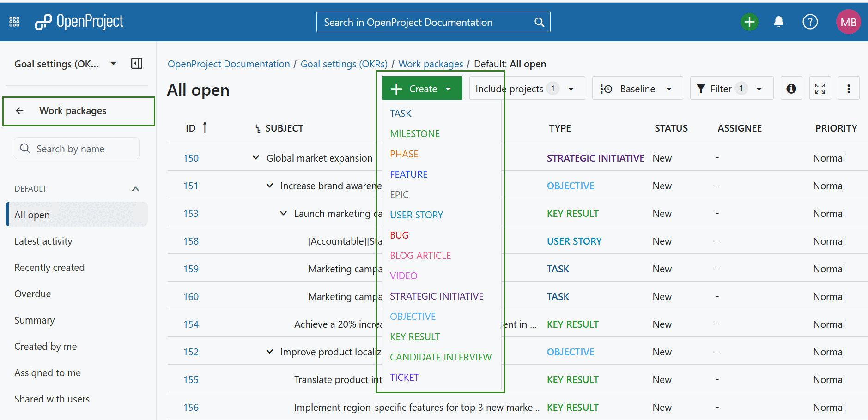Expand work package 151 children chevron
The width and height of the screenshot is (868, 420).
[x=269, y=185]
